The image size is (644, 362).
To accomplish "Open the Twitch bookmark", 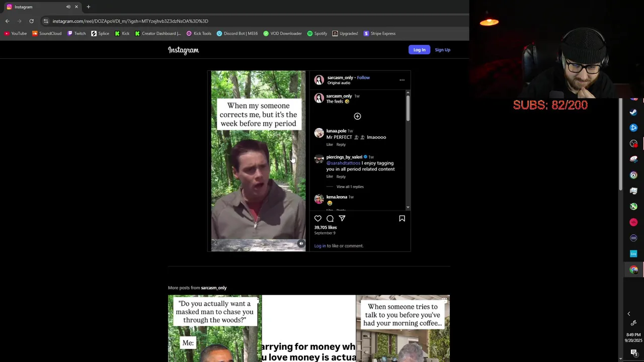I will click(x=76, y=33).
